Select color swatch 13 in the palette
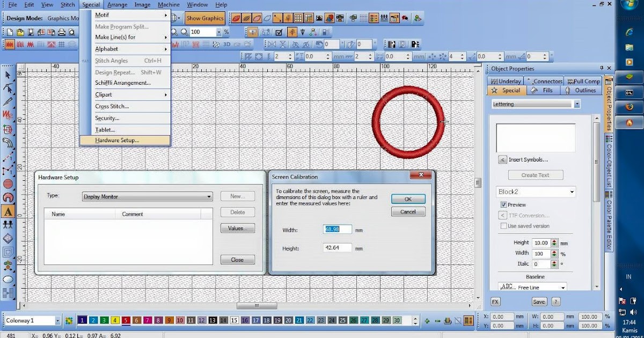644x338 pixels. click(211, 320)
